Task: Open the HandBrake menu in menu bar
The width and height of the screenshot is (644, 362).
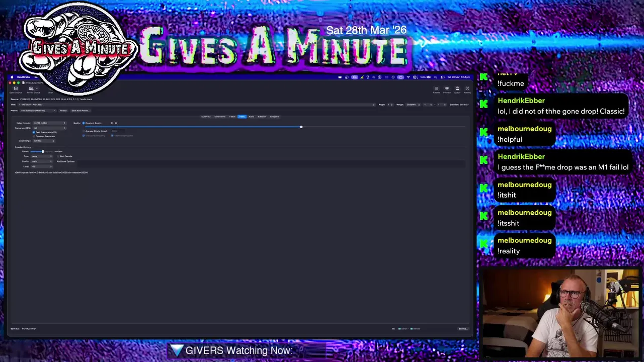Action: [23, 77]
